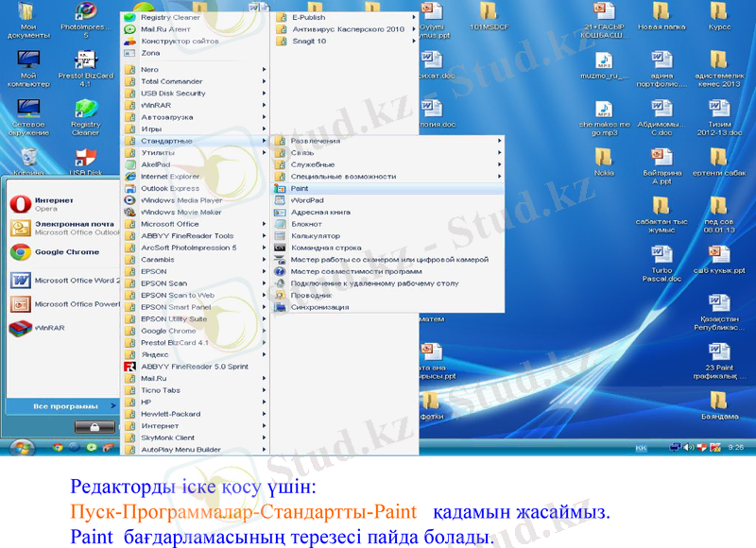
Task: Launch Internet Explorer from programs list
Action: point(169,177)
